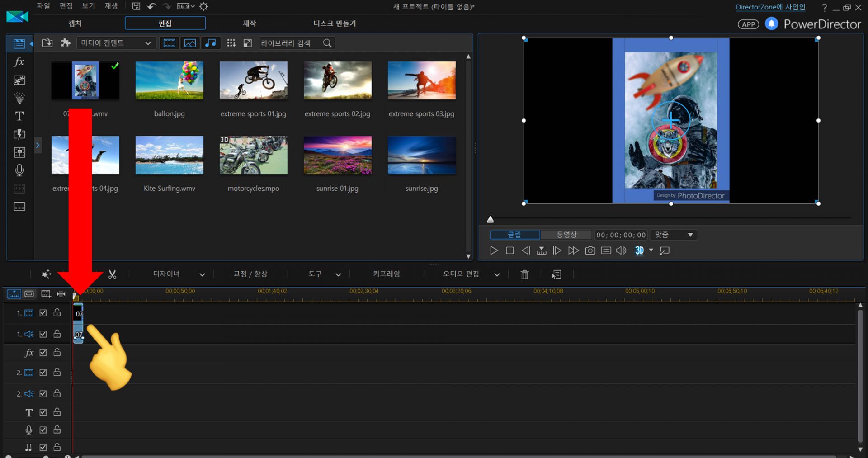
Task: Click the fast forward button
Action: pos(573,250)
